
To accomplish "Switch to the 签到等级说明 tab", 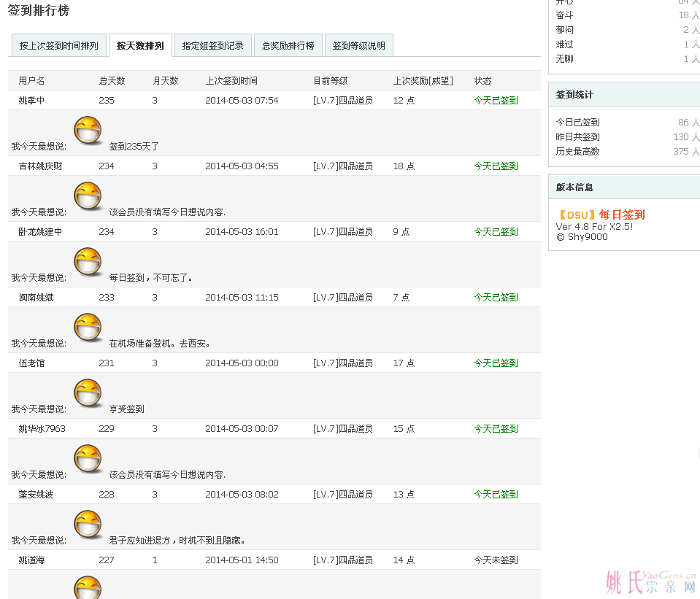I will [x=358, y=45].
